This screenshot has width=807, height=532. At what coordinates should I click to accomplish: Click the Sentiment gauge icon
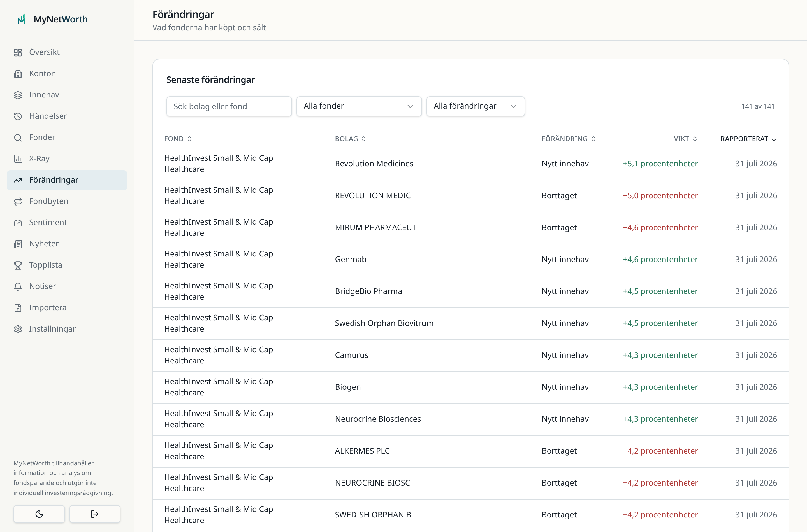(x=18, y=223)
